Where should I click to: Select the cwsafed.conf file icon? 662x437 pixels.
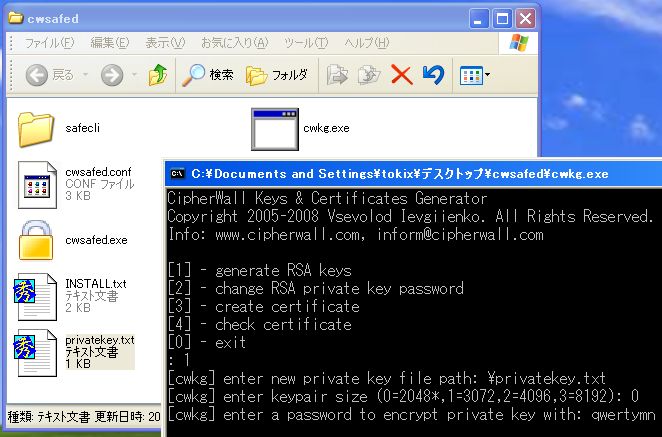coord(37,185)
